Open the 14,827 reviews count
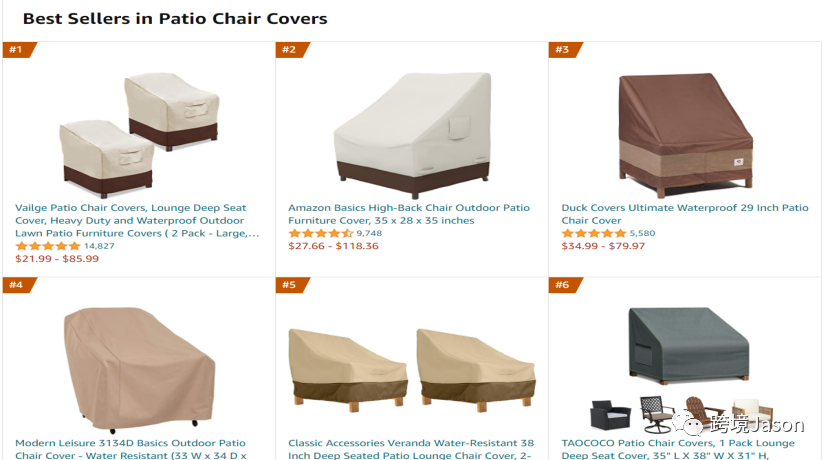The height and width of the screenshot is (460, 831). click(x=99, y=246)
